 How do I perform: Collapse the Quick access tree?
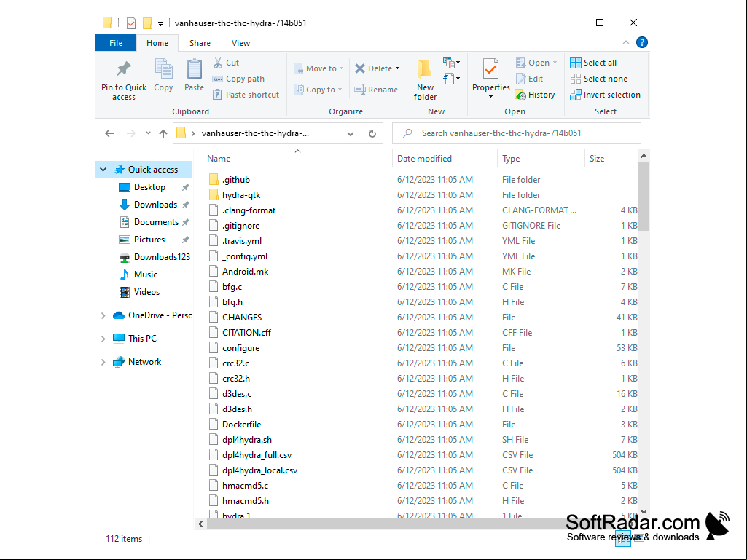point(103,170)
